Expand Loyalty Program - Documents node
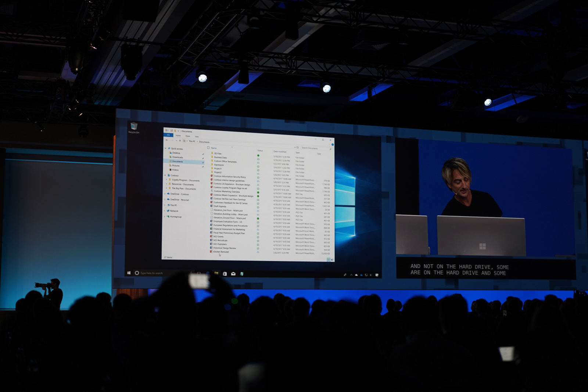This screenshot has height=392, width=588. (167, 180)
